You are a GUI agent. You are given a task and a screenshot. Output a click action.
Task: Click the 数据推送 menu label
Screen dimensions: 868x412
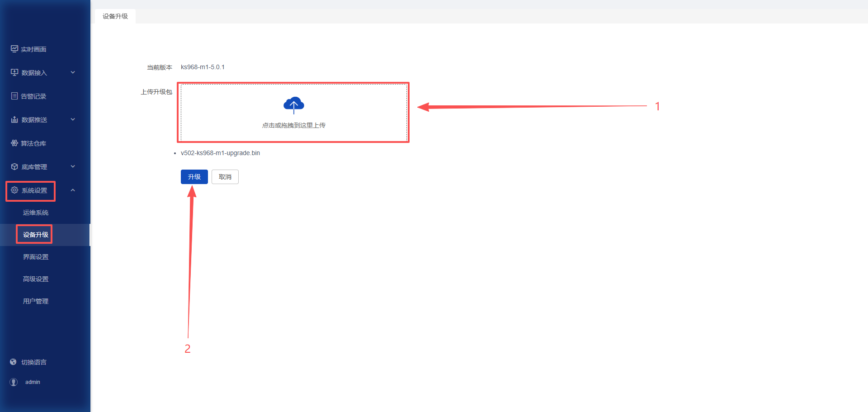tap(34, 120)
